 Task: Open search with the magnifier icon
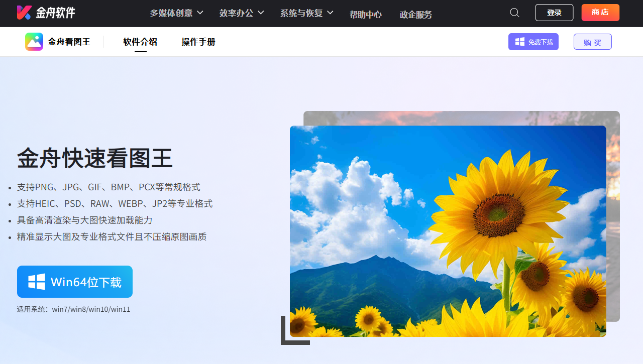(514, 13)
